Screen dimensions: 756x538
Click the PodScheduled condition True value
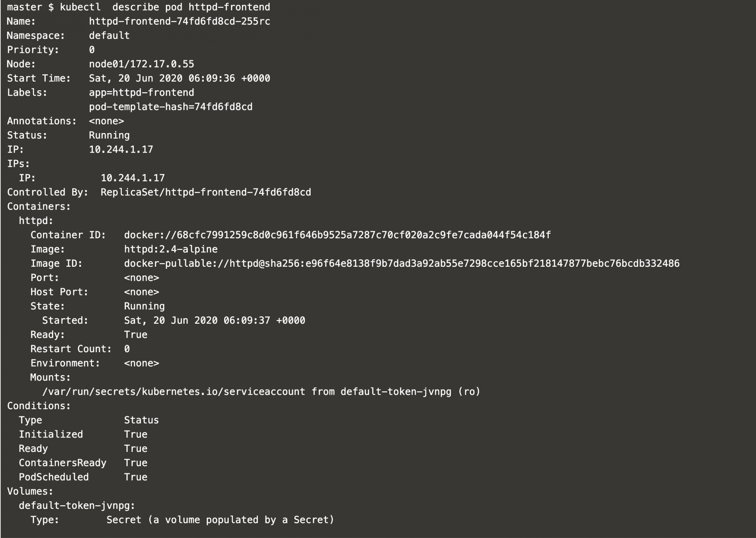[136, 477]
